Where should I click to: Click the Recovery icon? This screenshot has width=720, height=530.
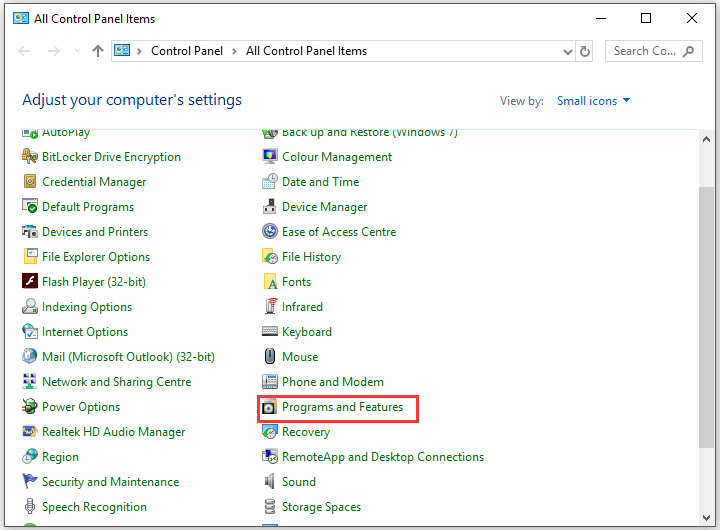click(x=270, y=431)
